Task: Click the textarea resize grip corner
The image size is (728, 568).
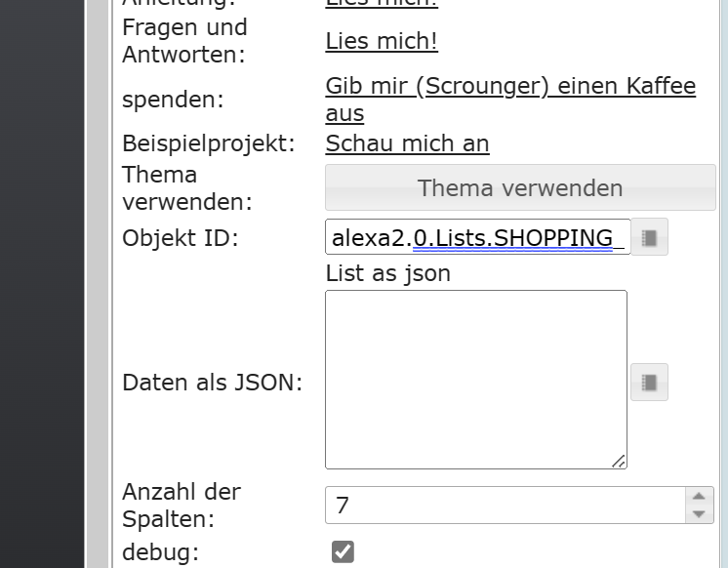Action: coord(619,462)
